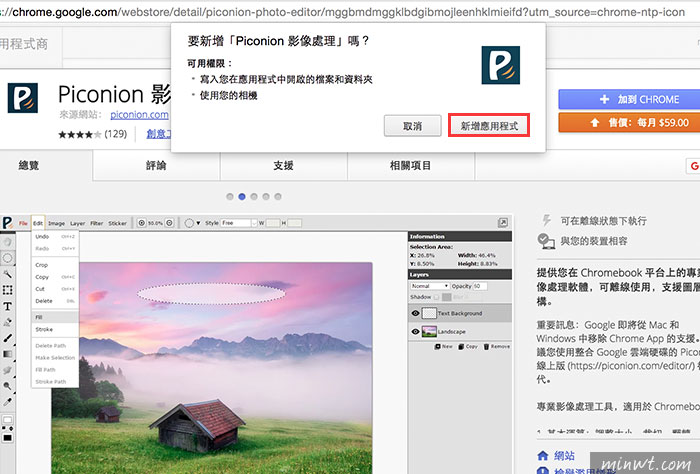The width and height of the screenshot is (700, 474).
Task: Choose Undo from the Edit menu
Action: (x=55, y=237)
